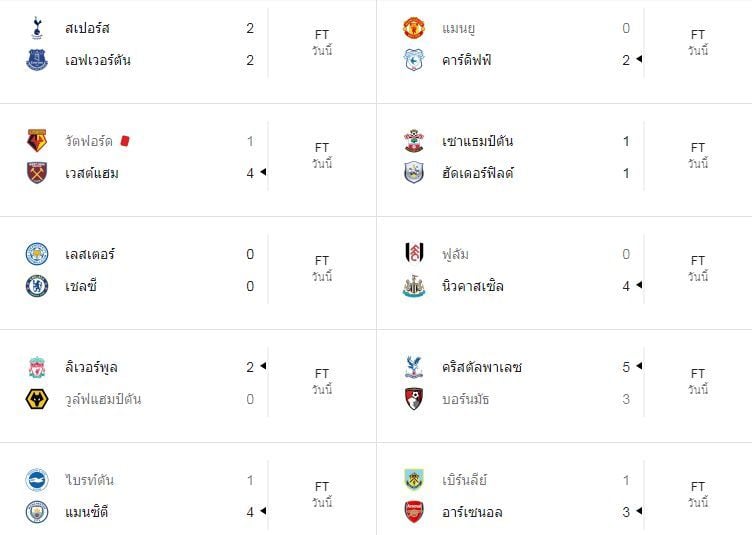Select the เซาแธมป์ตัน team name

pyautogui.click(x=477, y=141)
